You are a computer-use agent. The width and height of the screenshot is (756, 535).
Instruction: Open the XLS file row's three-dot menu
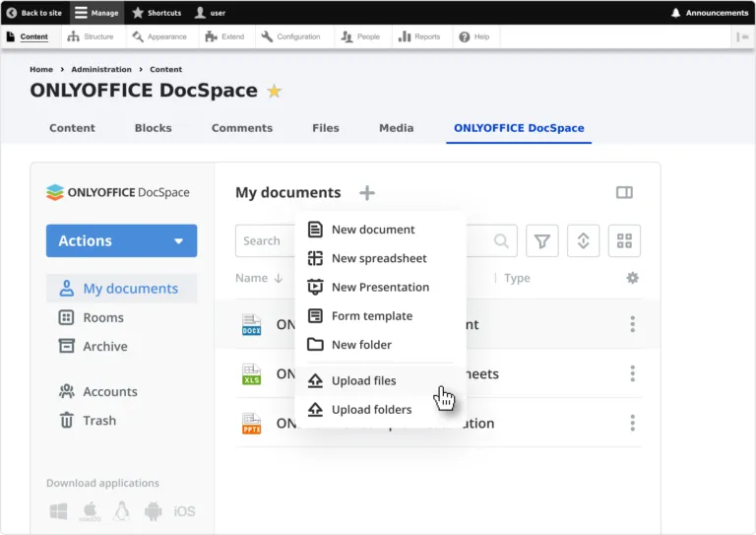633,373
